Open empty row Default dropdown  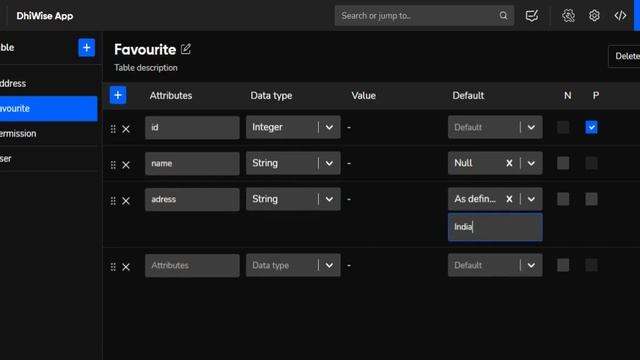[x=495, y=265]
